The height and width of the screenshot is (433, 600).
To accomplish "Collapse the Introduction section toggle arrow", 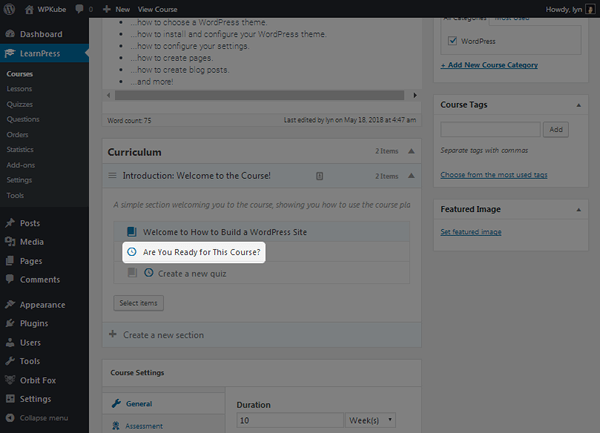I will (410, 176).
